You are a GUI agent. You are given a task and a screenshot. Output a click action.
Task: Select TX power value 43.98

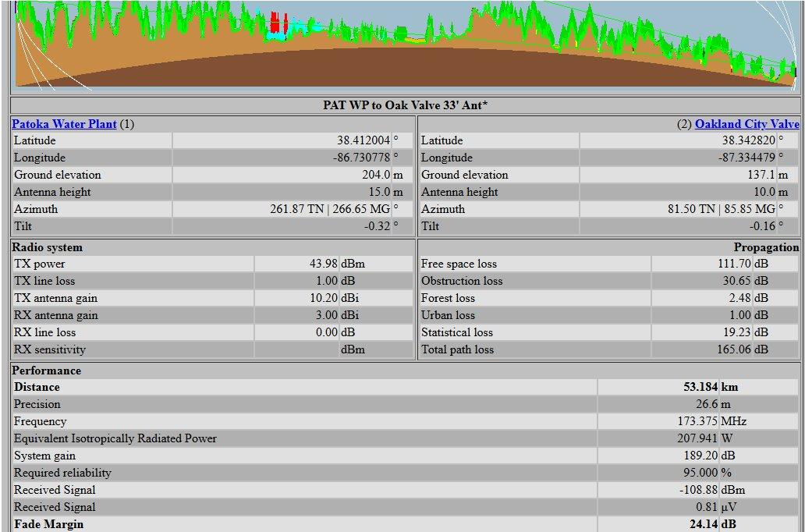coord(323,264)
